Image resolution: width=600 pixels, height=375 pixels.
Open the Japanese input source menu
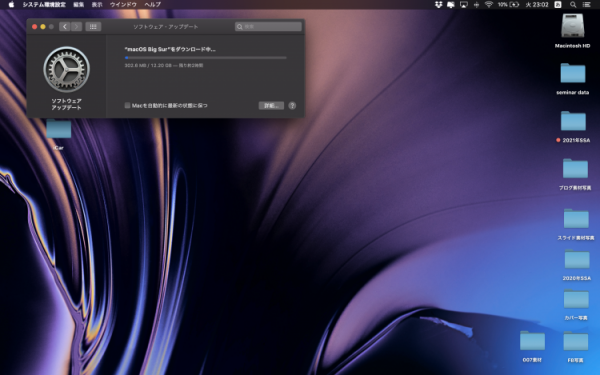(558, 5)
